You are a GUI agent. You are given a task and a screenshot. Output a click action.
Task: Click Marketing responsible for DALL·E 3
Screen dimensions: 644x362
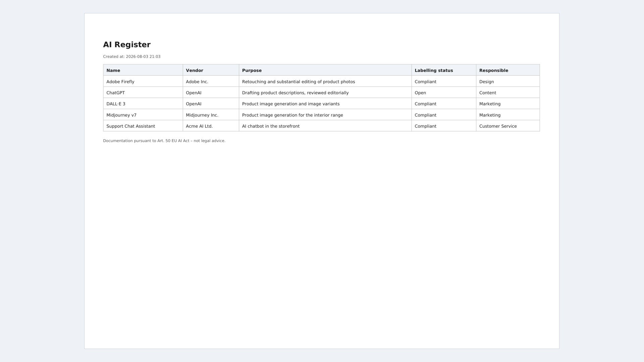coord(508,104)
